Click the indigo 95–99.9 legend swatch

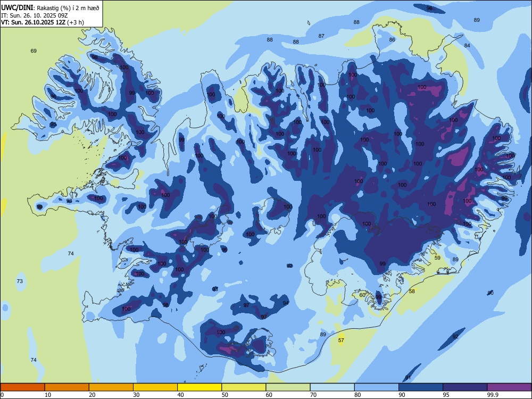point(465,387)
